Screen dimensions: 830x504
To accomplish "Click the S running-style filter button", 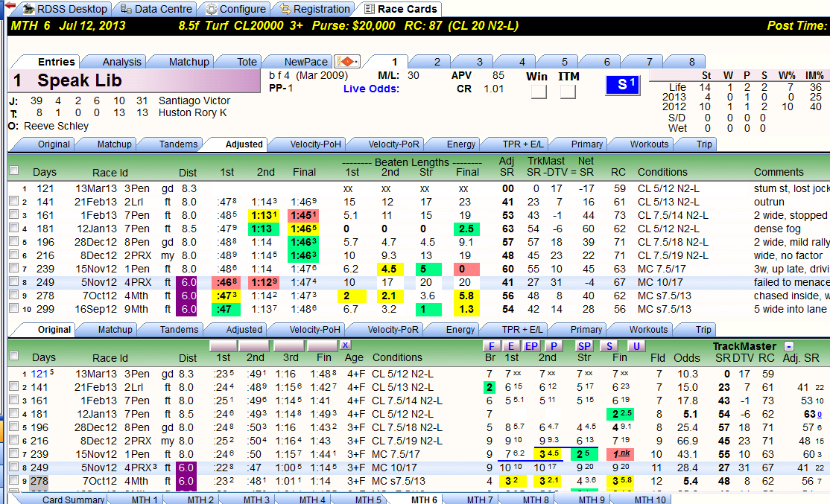I will [x=609, y=346].
